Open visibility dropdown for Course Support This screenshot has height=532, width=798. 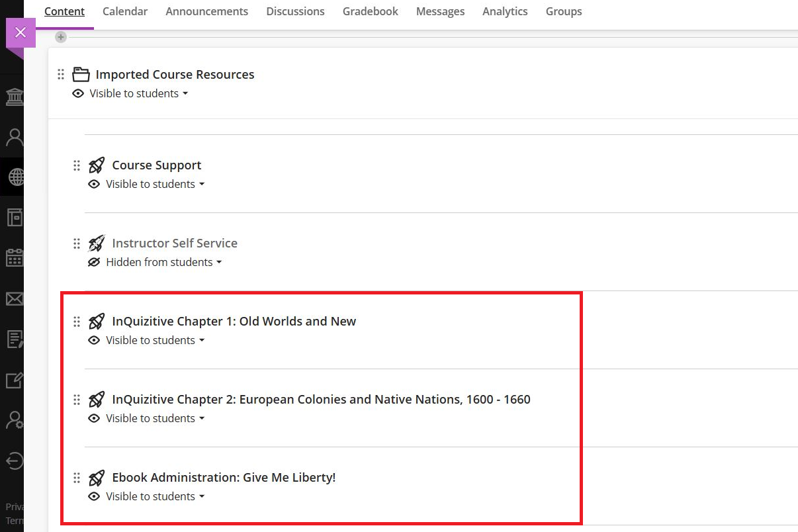[155, 184]
